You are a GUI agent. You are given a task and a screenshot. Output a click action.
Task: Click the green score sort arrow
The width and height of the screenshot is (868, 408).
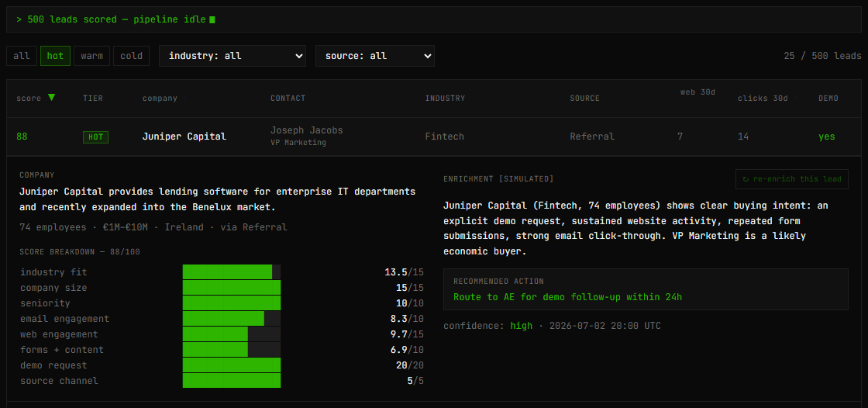(51, 98)
